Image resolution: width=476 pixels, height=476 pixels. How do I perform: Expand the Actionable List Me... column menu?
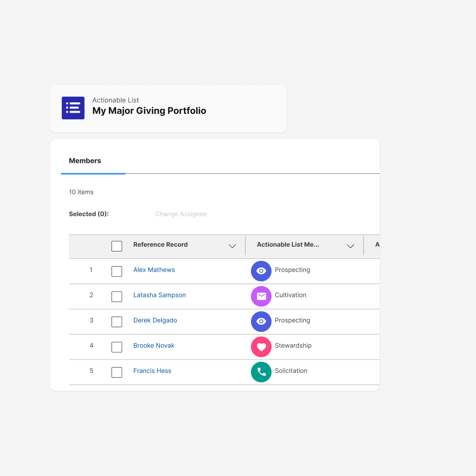click(350, 246)
